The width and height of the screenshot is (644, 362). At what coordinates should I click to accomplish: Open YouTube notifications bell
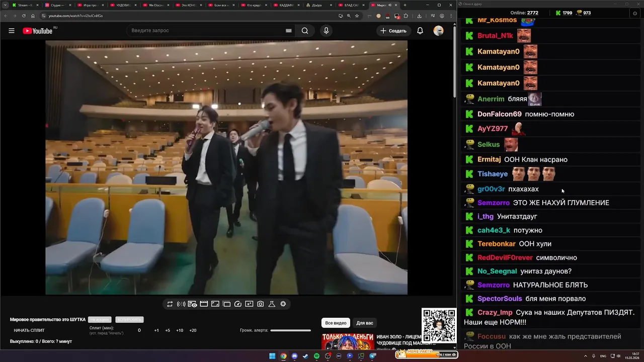[420, 31]
